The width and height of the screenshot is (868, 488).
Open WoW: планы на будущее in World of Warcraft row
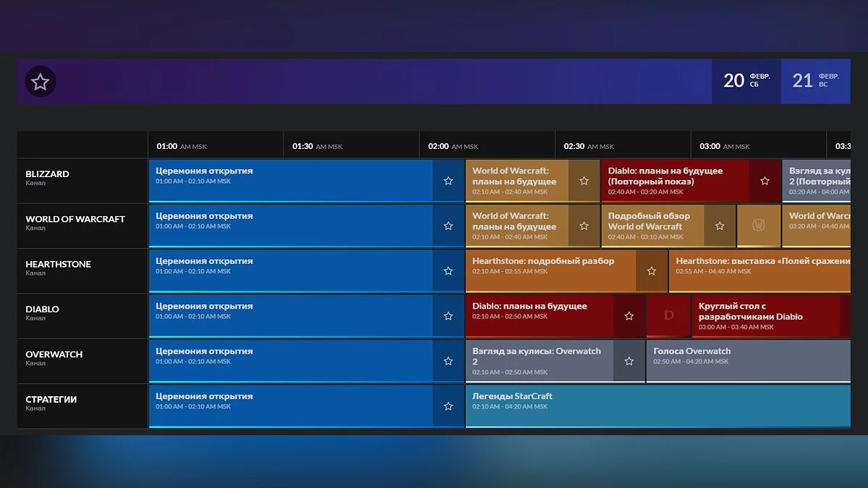tap(517, 226)
